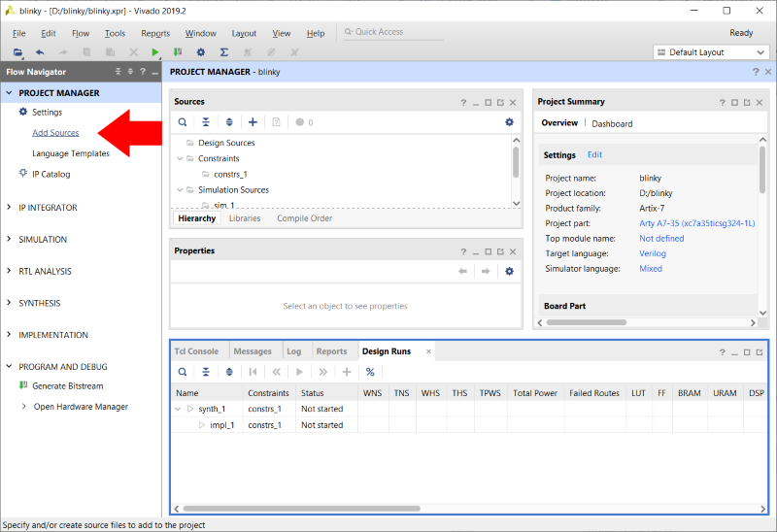Screen dimensions: 777x532
Task: Open IP Catalog in Flow Navigator
Action: pos(51,175)
